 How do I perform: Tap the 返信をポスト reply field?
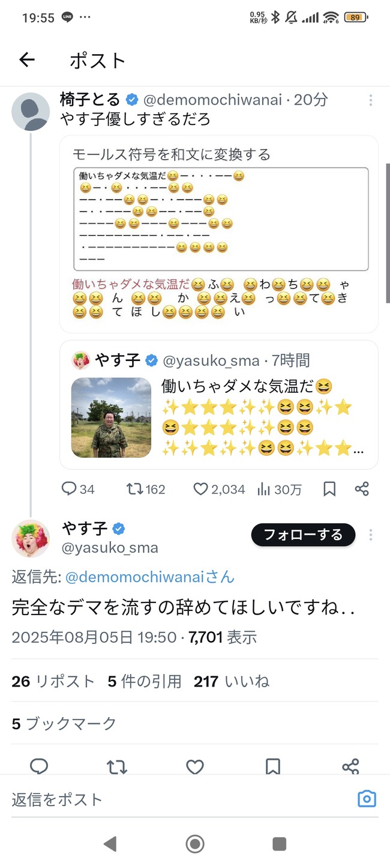tap(180, 799)
